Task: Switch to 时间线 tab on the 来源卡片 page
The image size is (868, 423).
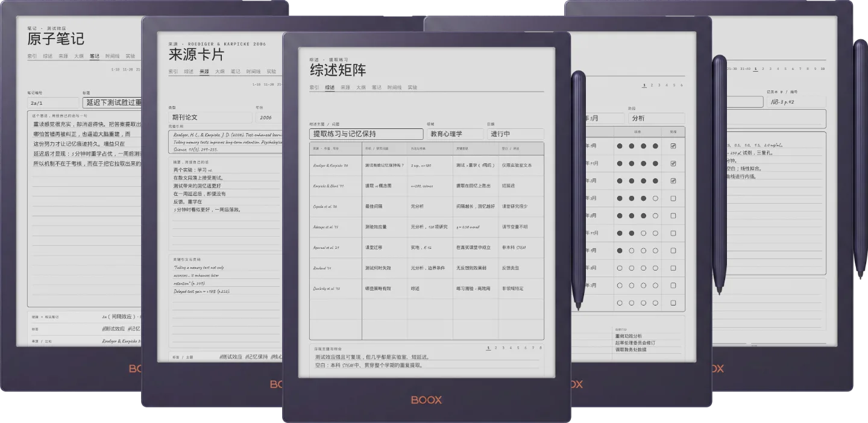Action: tap(253, 72)
